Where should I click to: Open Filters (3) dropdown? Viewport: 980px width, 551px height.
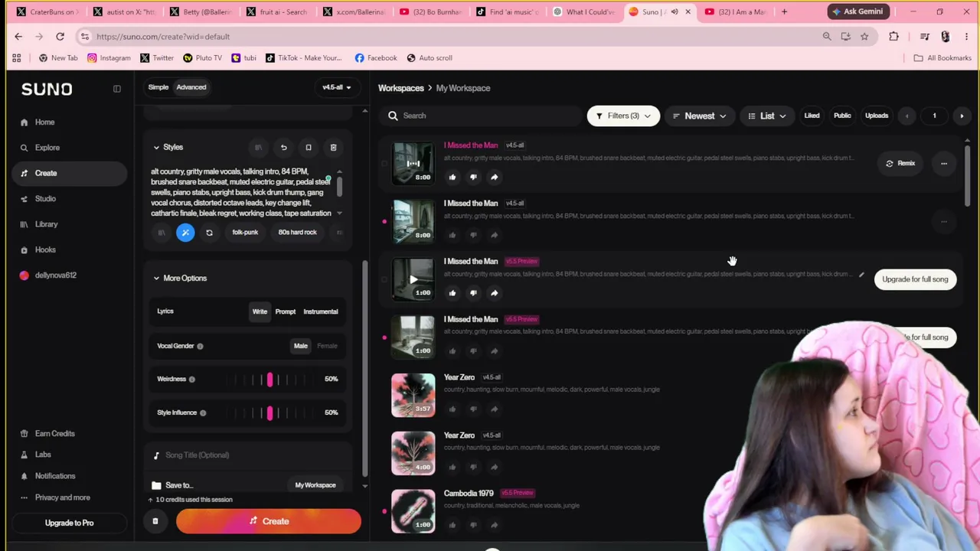click(623, 116)
